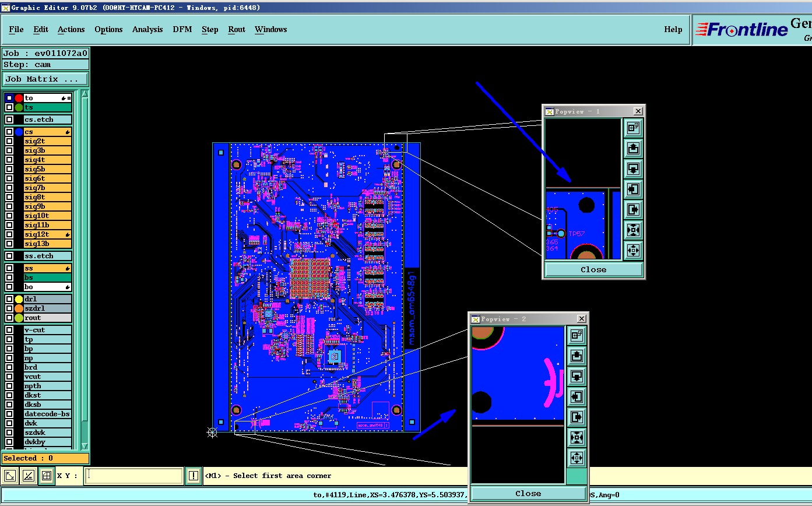Viewport: 812px width, 506px height.
Task: Open the Rout menu
Action: 237,29
